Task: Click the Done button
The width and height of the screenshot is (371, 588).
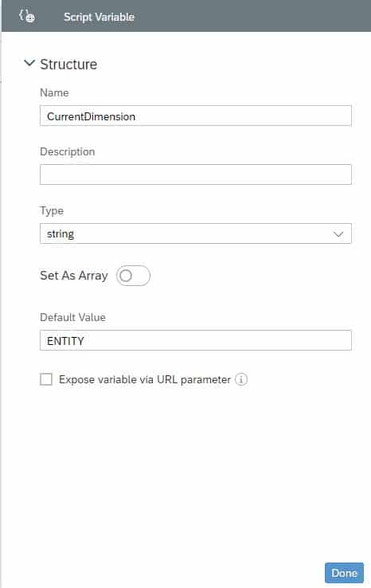Action: (x=344, y=573)
